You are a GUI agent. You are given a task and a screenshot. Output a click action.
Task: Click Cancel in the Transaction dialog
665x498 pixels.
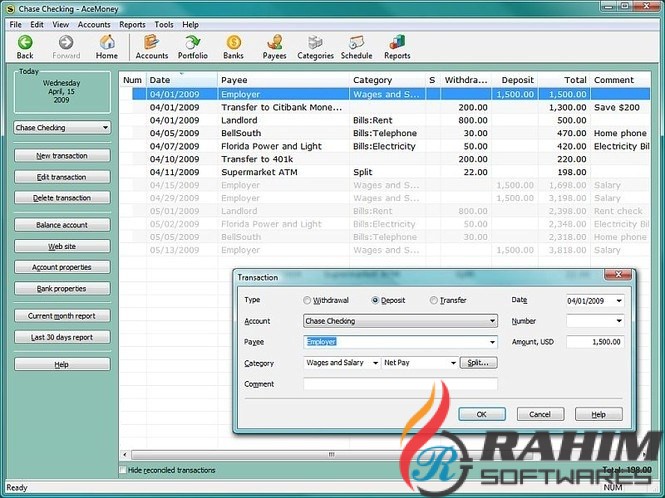point(540,414)
